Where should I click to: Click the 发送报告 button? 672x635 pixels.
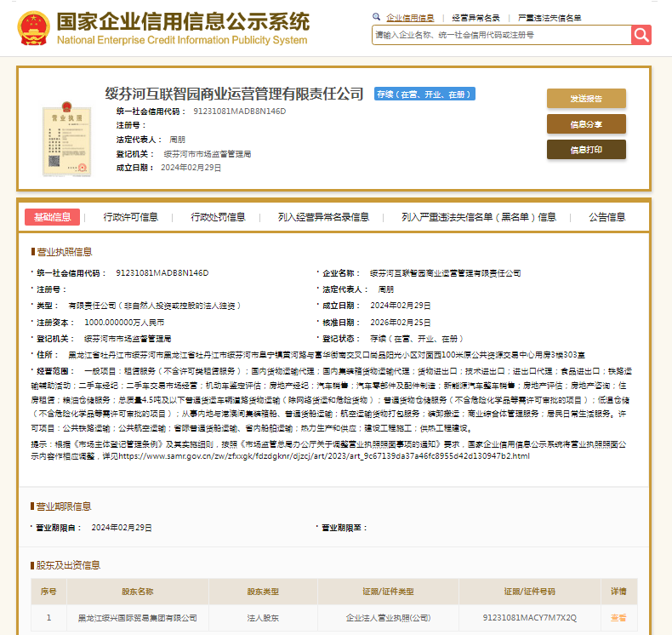[x=586, y=98]
